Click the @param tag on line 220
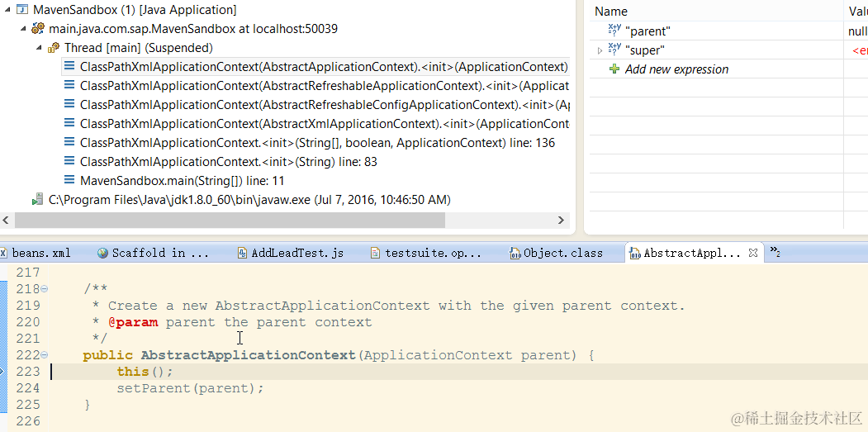 pyautogui.click(x=133, y=322)
